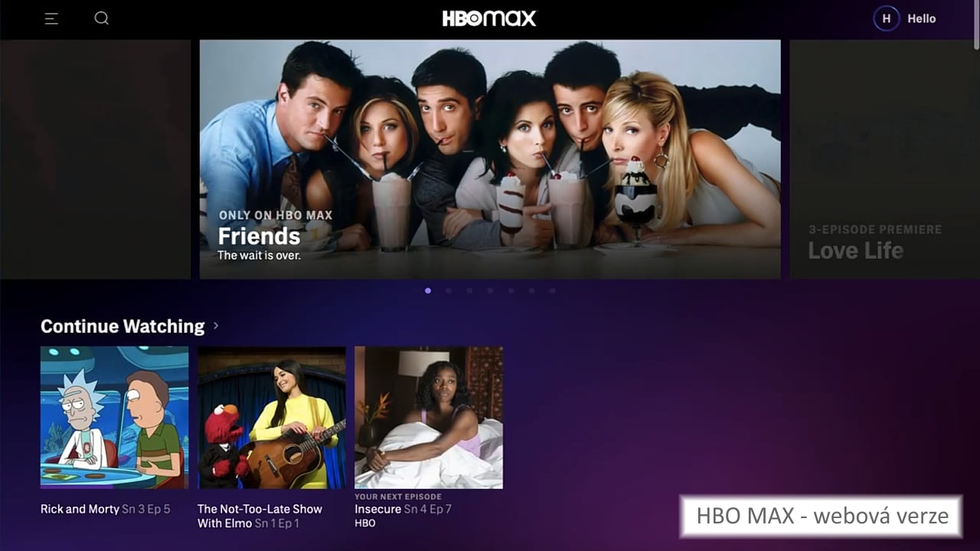The width and height of the screenshot is (980, 551).
Task: Open the previous carousel slide on the left
Action: click(x=96, y=157)
